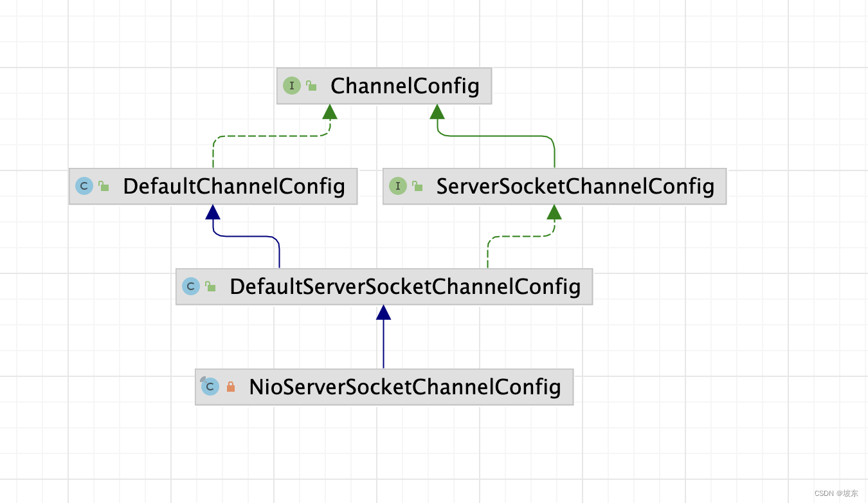Select the ServerSocketChannelConfig interface node
The width and height of the screenshot is (868, 503).
[x=554, y=187]
